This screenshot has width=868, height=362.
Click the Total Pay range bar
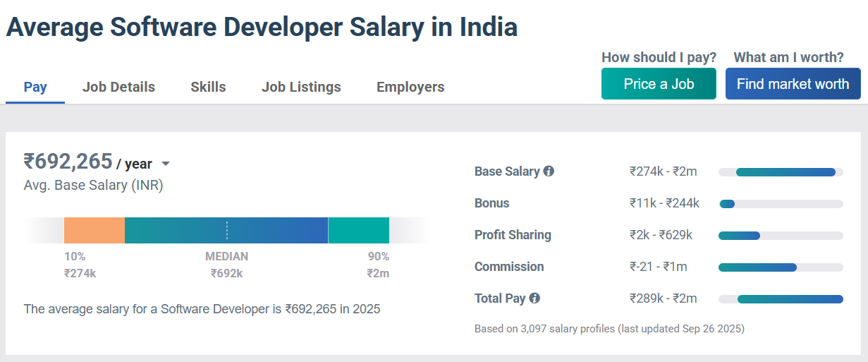(790, 299)
